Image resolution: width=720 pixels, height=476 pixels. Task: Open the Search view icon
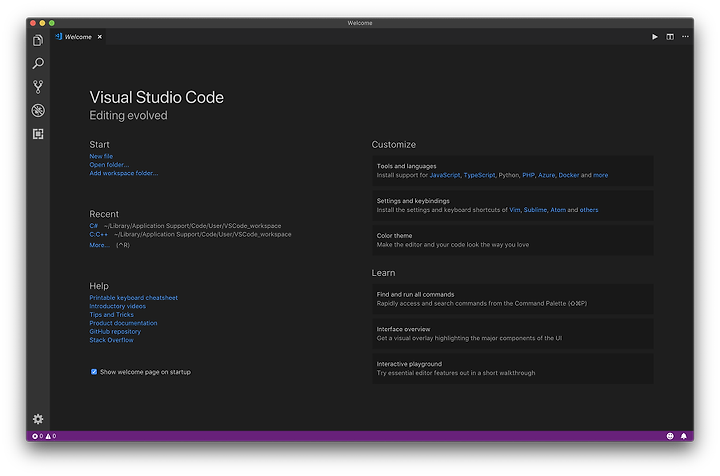pos(38,63)
